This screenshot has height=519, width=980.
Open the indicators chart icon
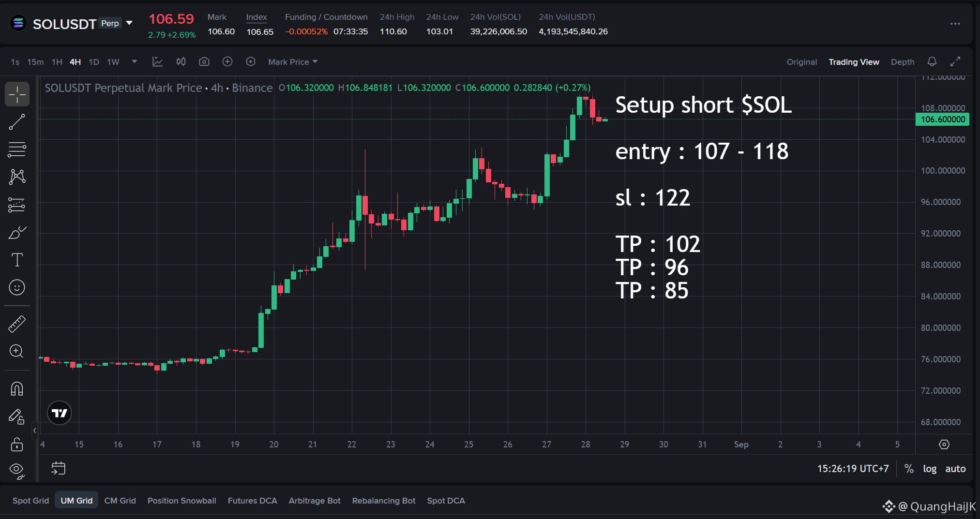[157, 62]
